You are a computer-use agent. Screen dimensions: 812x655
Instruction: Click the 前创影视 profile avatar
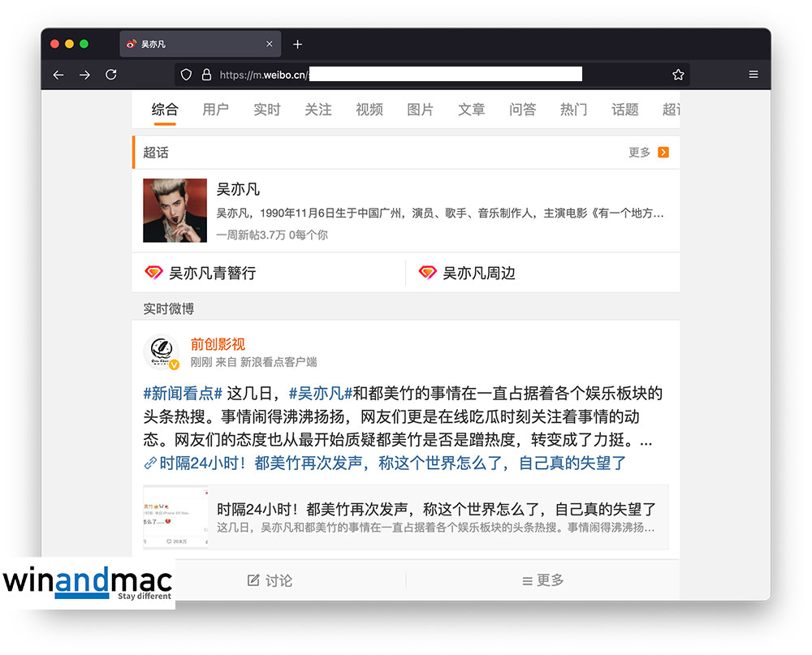(161, 352)
